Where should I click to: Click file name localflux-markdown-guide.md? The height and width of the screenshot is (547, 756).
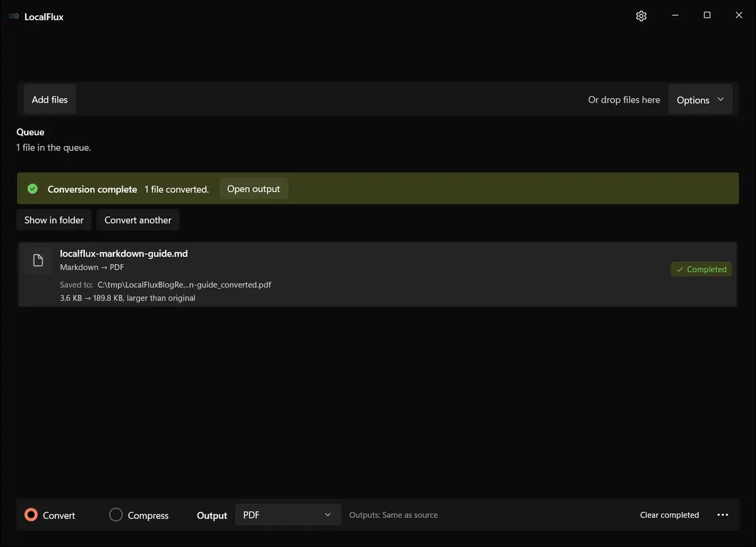coord(124,254)
